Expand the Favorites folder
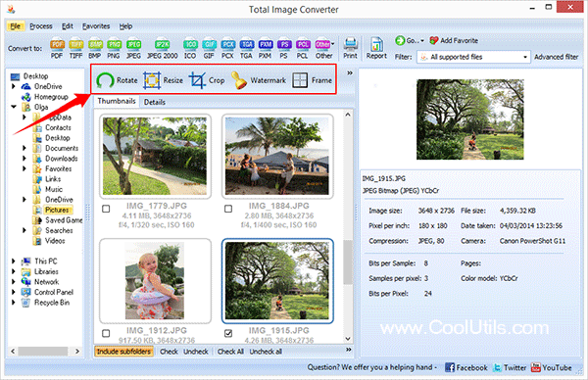The image size is (588, 380). pos(24,168)
